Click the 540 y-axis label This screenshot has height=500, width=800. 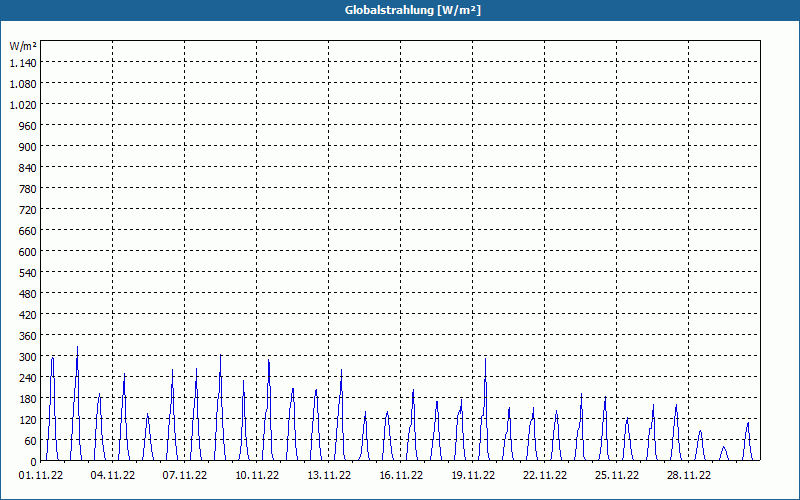point(28,273)
